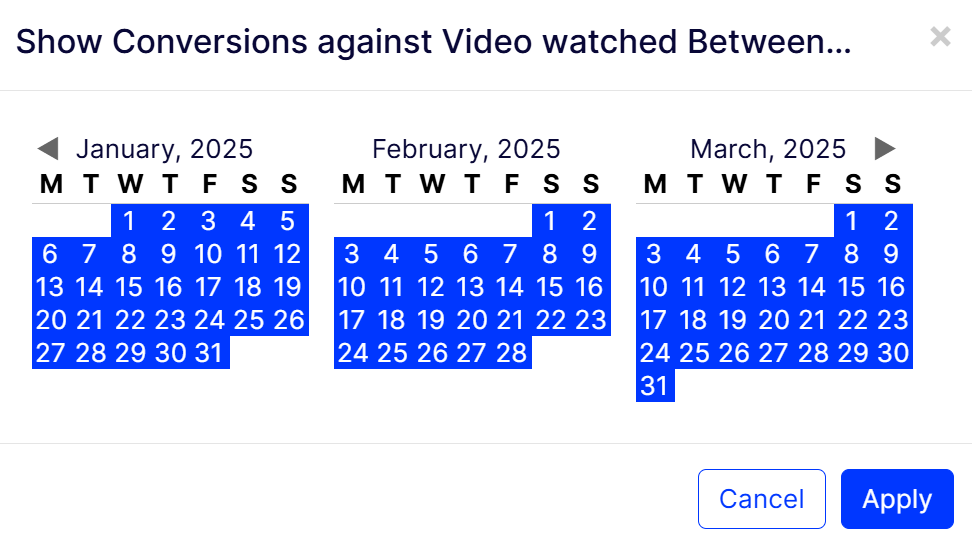Pick March 30 as the date
Screen dimensions: 972x545
892,353
